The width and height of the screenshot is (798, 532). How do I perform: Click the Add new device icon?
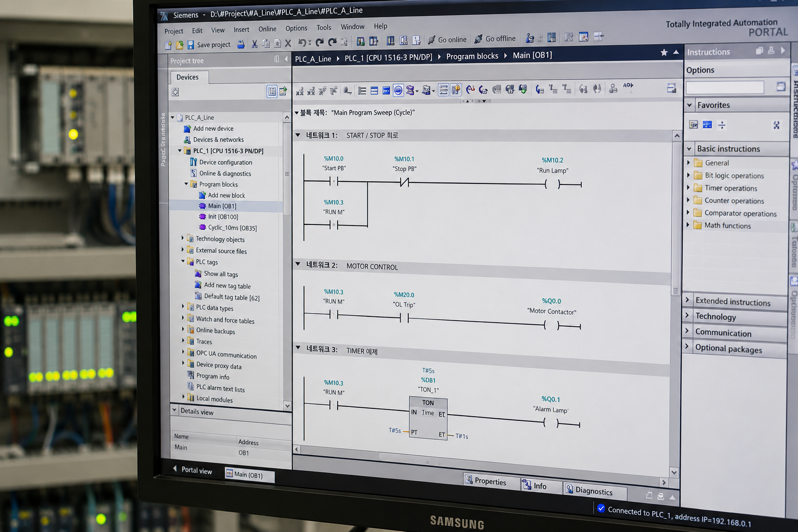click(x=187, y=128)
